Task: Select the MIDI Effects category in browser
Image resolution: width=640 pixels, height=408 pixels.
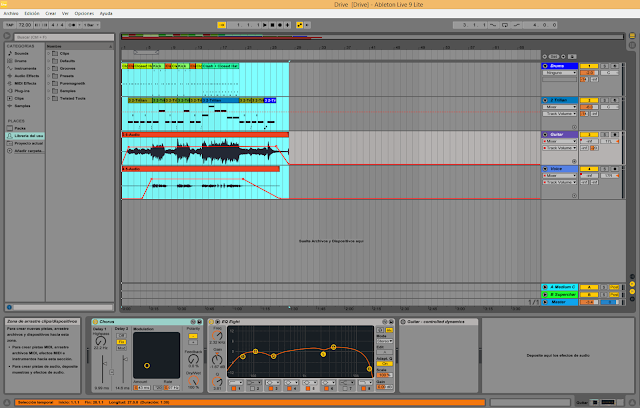Action: pos(25,83)
